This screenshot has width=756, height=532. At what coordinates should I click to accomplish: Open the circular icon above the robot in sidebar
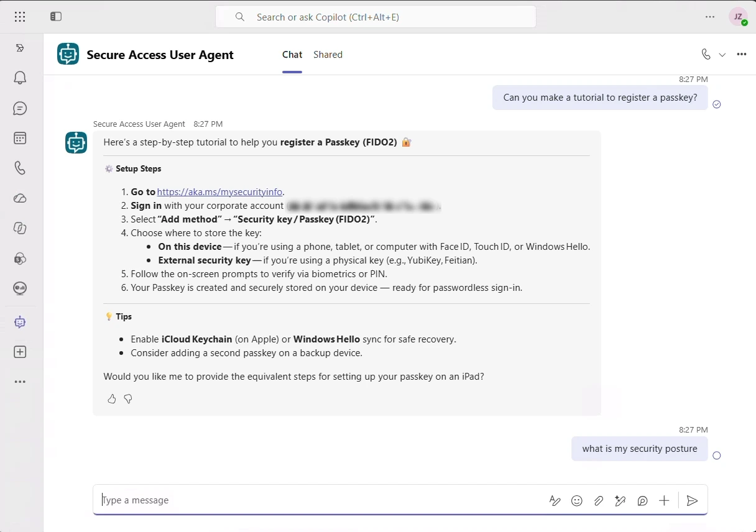click(20, 288)
